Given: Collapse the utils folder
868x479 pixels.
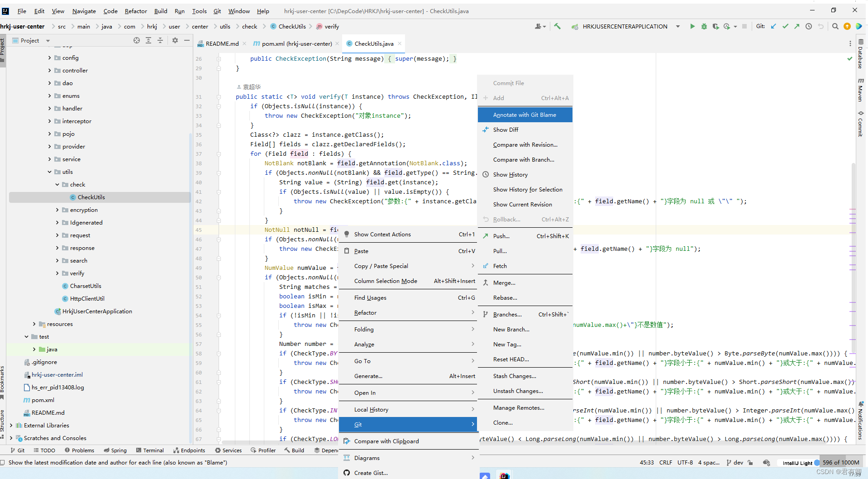Looking at the screenshot, I should 49,172.
